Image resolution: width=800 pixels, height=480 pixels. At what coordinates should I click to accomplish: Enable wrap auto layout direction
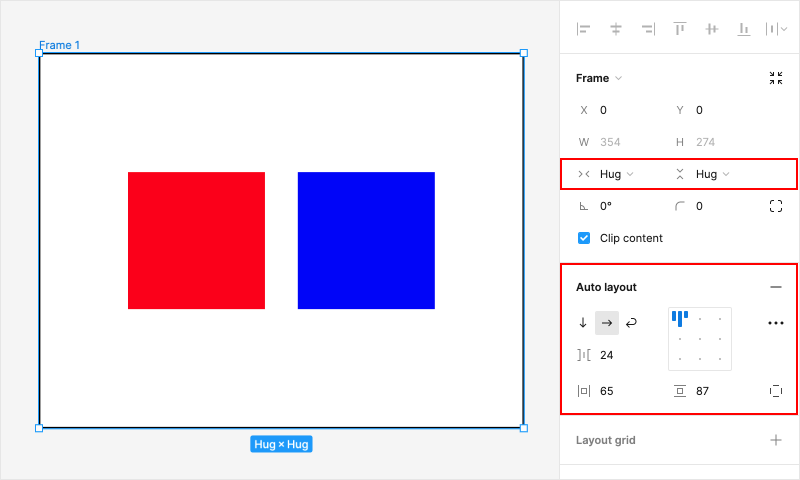tap(631, 323)
